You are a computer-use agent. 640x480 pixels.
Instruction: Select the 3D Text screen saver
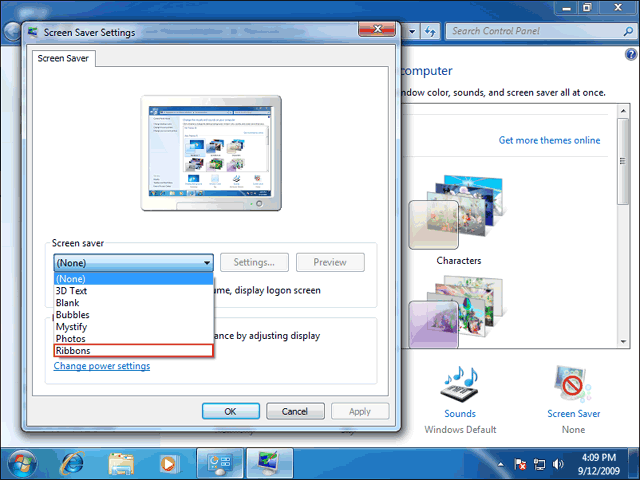(133, 291)
